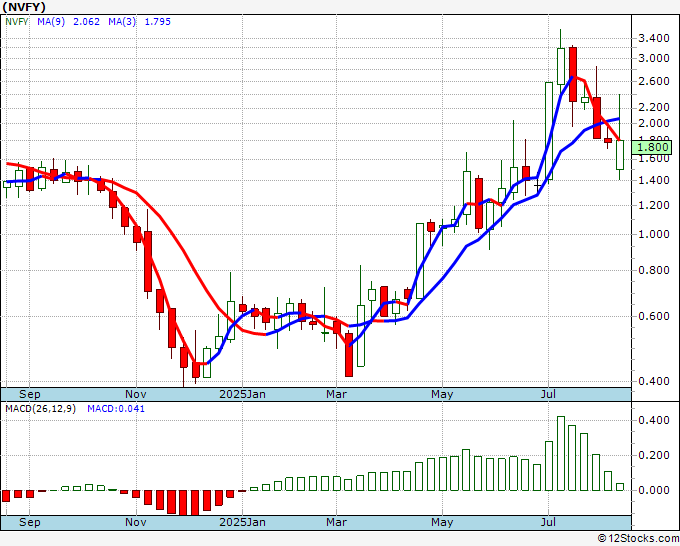This screenshot has width=680, height=546.
Task: Click the 0.600 price axis label
Action: pyautogui.click(x=654, y=316)
